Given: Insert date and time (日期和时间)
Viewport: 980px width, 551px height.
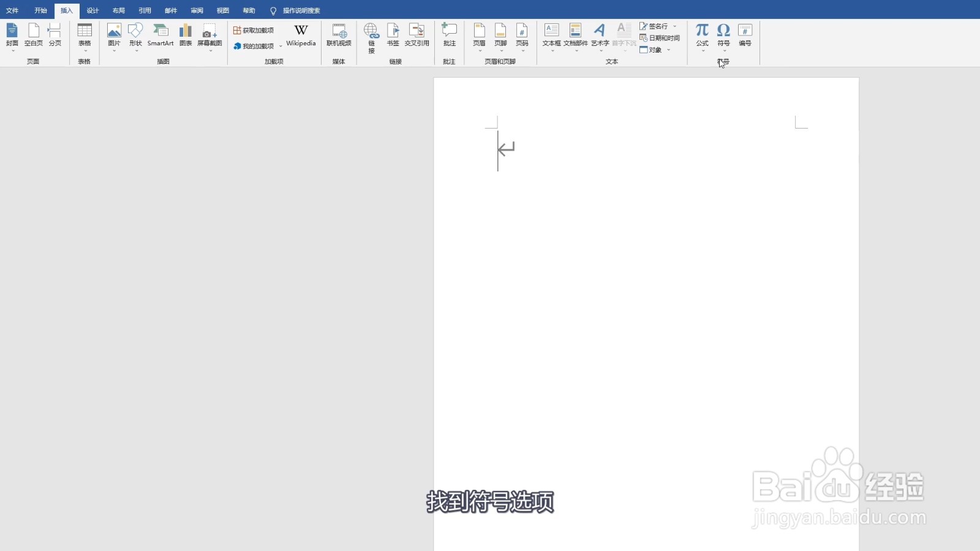Looking at the screenshot, I should click(660, 38).
